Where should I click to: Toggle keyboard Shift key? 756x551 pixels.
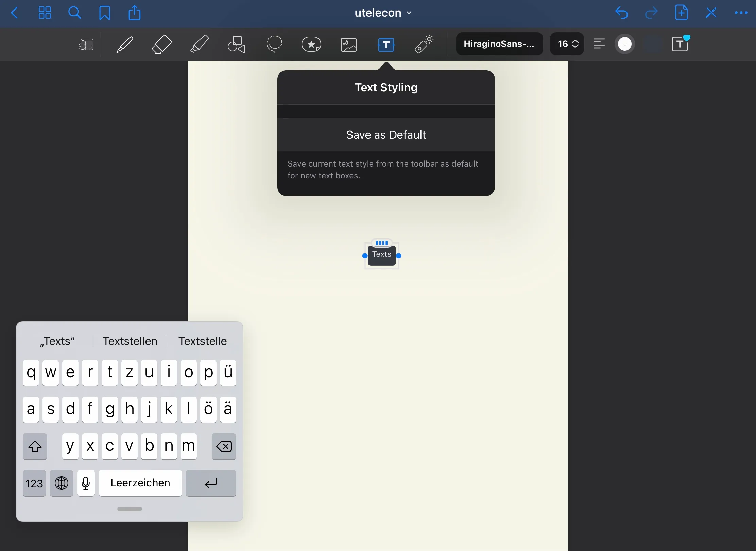pyautogui.click(x=35, y=446)
